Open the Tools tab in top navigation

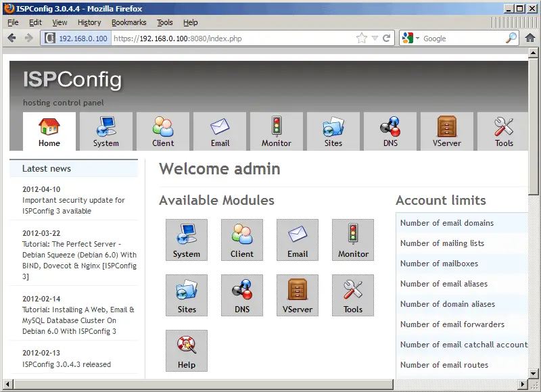(x=502, y=131)
